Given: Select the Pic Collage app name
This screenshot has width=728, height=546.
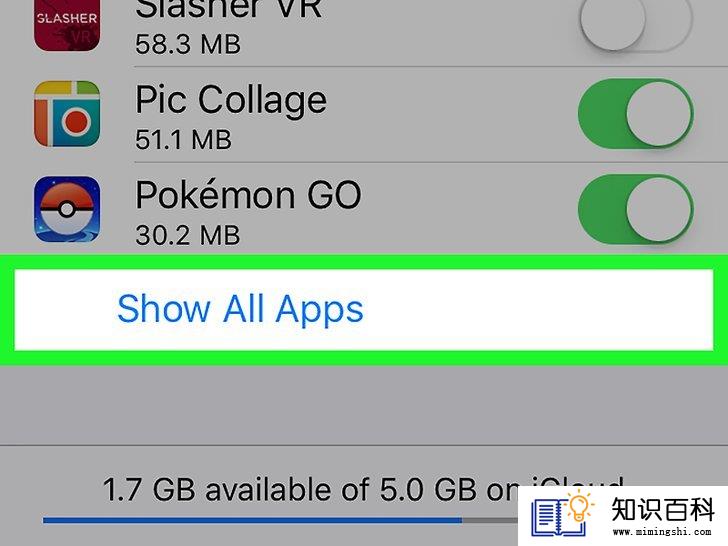Looking at the screenshot, I should coord(231,101).
